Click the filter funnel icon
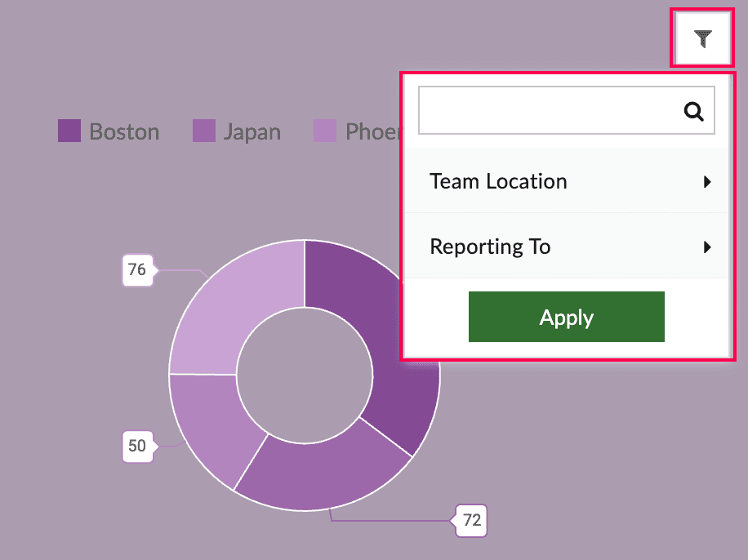This screenshot has height=560, width=748. [x=702, y=38]
